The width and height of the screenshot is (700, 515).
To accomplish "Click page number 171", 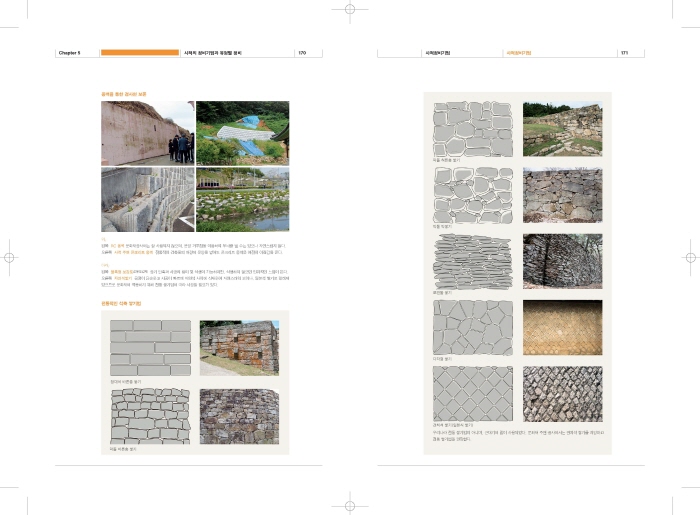I will [x=624, y=52].
